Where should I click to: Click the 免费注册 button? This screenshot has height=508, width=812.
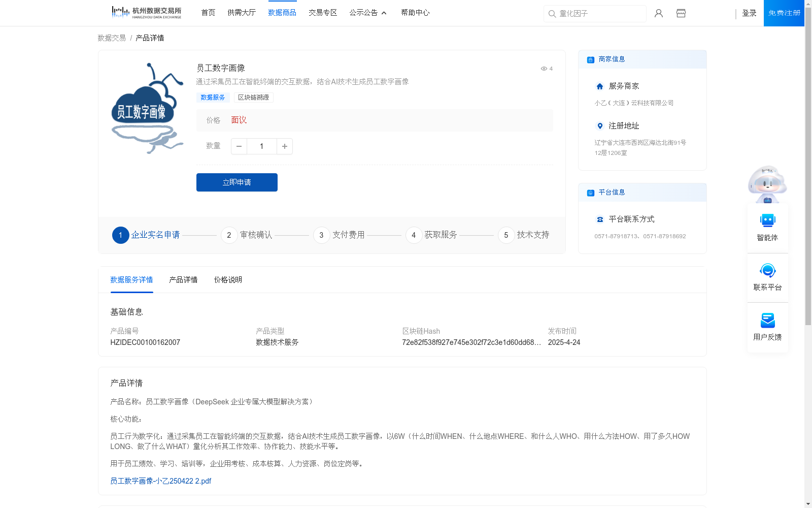[784, 13]
